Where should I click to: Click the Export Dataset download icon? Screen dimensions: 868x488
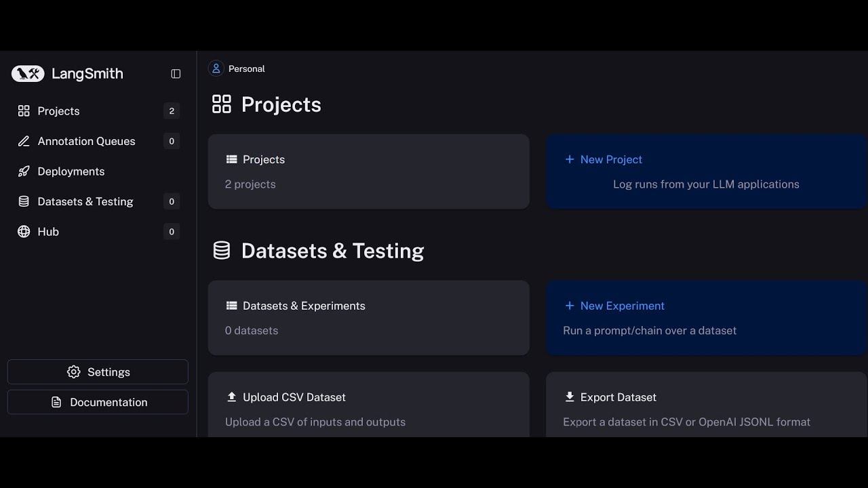coord(569,397)
